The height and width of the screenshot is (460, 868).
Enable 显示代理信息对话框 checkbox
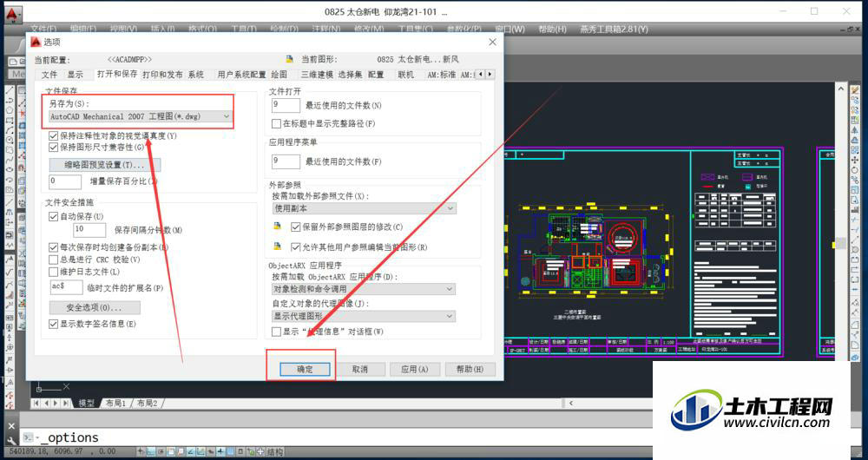276,332
